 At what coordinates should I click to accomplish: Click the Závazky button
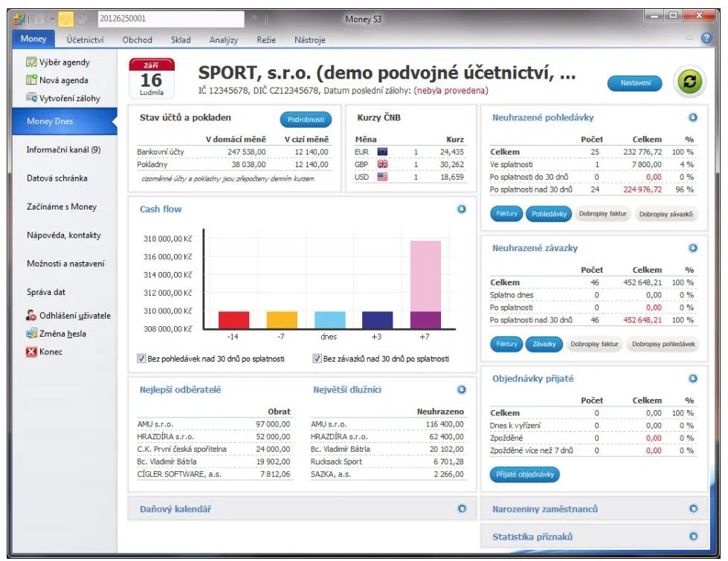(x=544, y=344)
